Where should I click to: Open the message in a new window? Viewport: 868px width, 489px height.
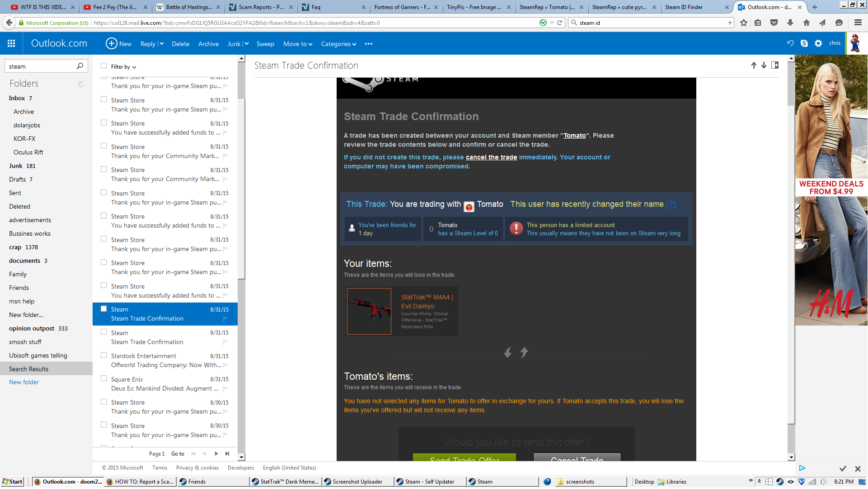pyautogui.click(x=775, y=65)
